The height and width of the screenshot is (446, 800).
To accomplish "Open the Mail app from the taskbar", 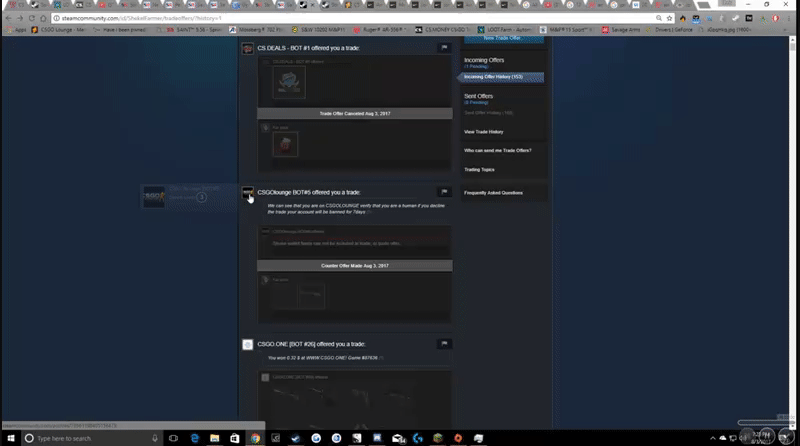I will tap(397, 438).
